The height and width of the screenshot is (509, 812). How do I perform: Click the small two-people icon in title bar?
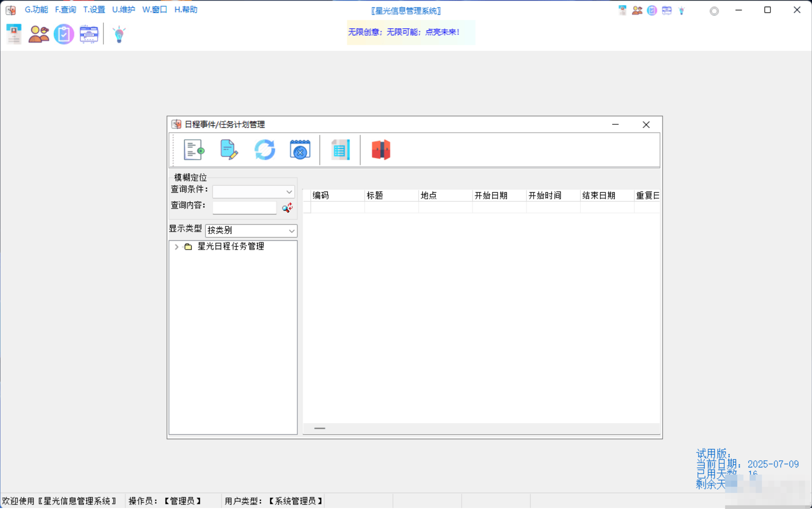(x=637, y=10)
